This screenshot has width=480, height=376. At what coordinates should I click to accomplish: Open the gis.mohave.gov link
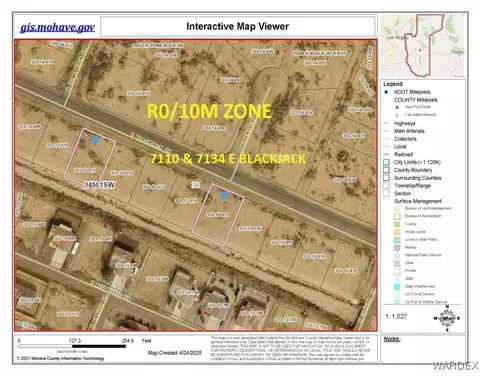57,27
